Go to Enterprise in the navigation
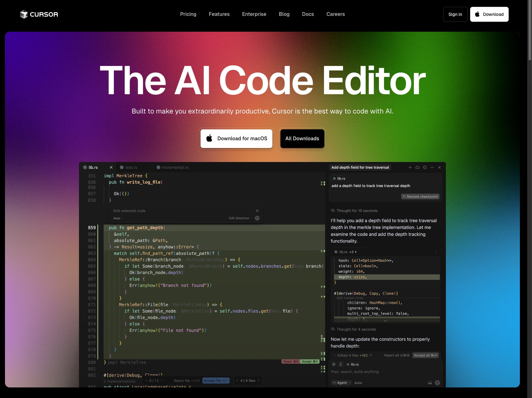This screenshot has height=398, width=532. click(x=254, y=14)
